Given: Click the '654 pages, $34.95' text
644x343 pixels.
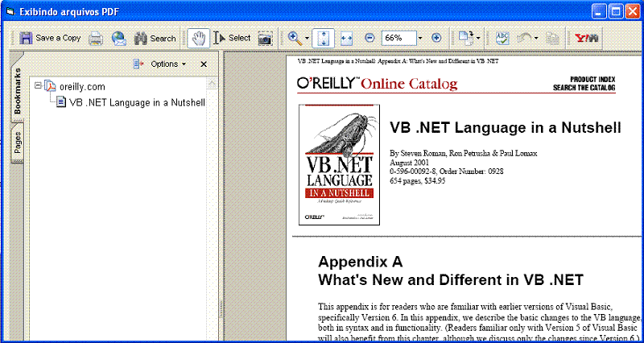Looking at the screenshot, I should [x=417, y=180].
